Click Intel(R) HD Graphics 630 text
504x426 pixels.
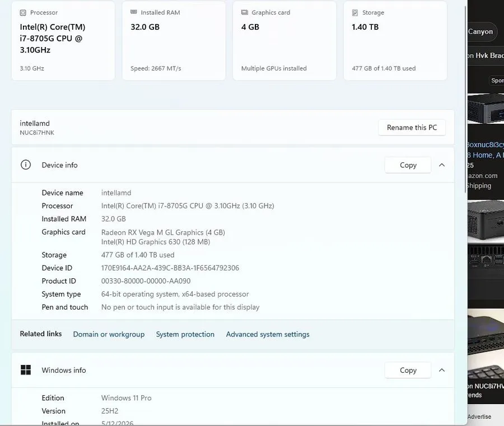pos(156,242)
